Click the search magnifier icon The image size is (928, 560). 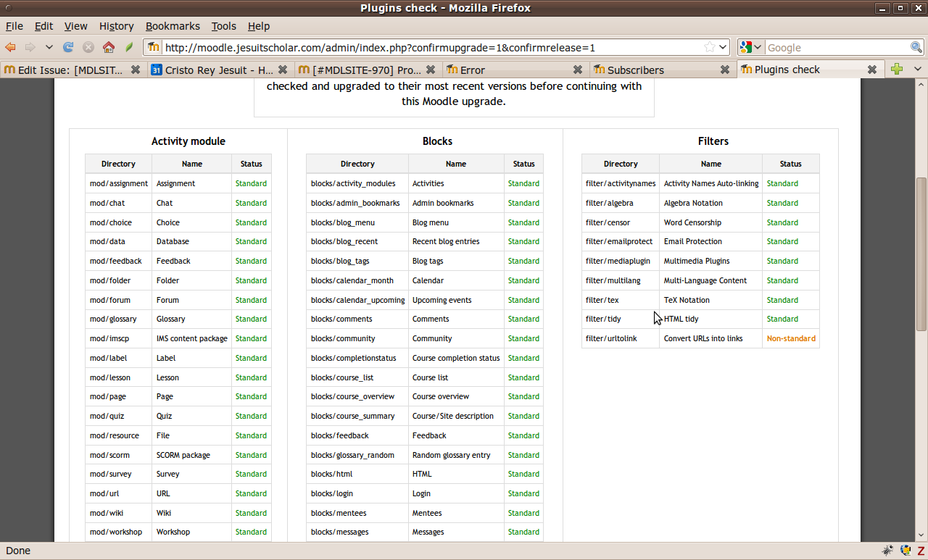[x=916, y=47]
